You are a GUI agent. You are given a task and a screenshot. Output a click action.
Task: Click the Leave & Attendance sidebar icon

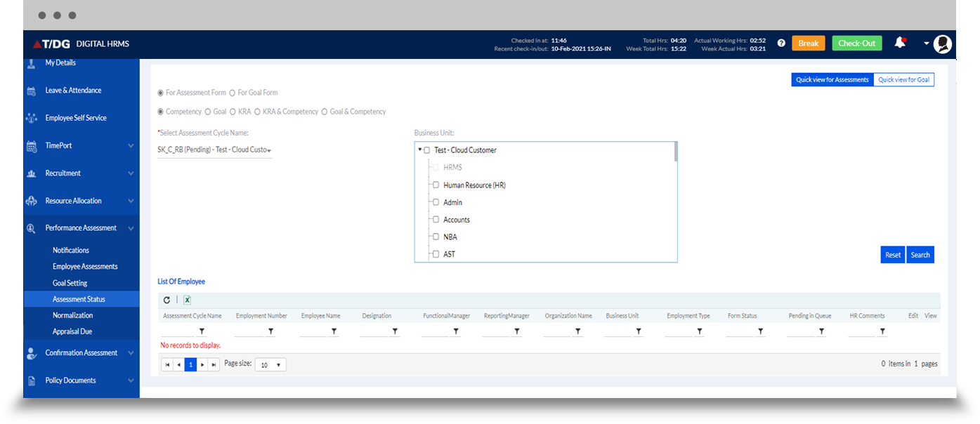(31, 91)
